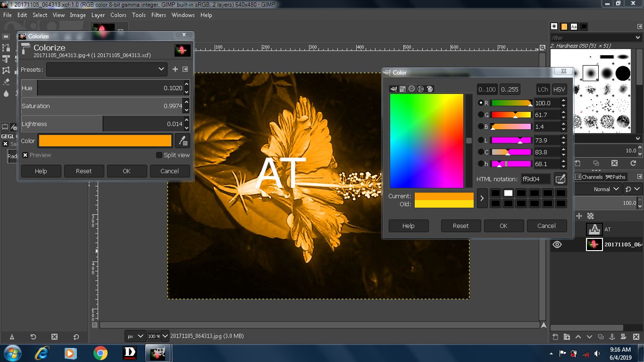The width and height of the screenshot is (644, 362).
Task: Open the Brushes dock tab
Action: click(x=554, y=26)
